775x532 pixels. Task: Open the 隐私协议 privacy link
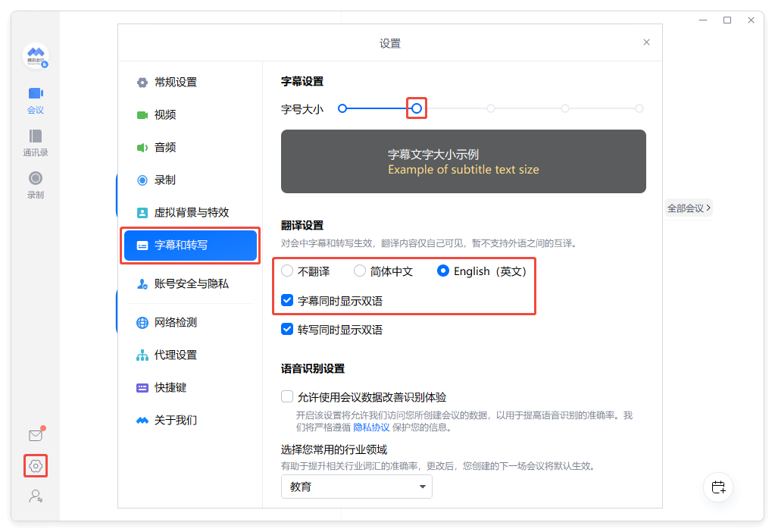coord(371,427)
